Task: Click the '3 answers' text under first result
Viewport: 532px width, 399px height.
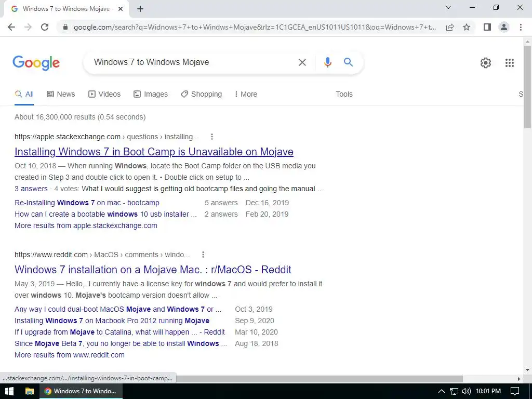Action: point(31,189)
